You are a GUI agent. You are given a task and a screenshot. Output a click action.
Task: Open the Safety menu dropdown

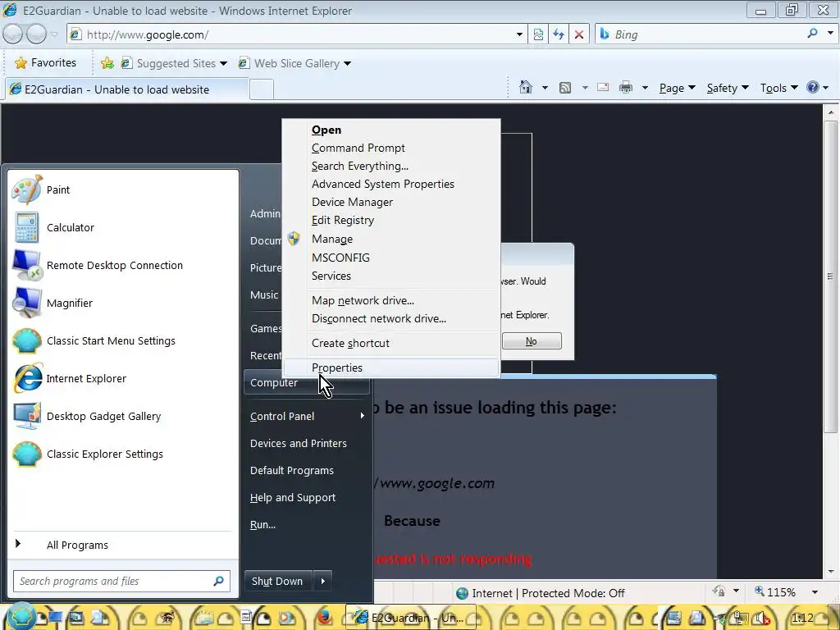pyautogui.click(x=727, y=88)
